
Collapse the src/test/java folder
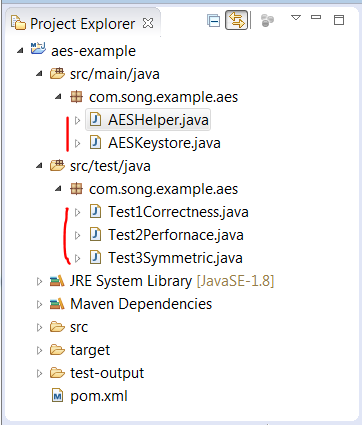tap(39, 166)
